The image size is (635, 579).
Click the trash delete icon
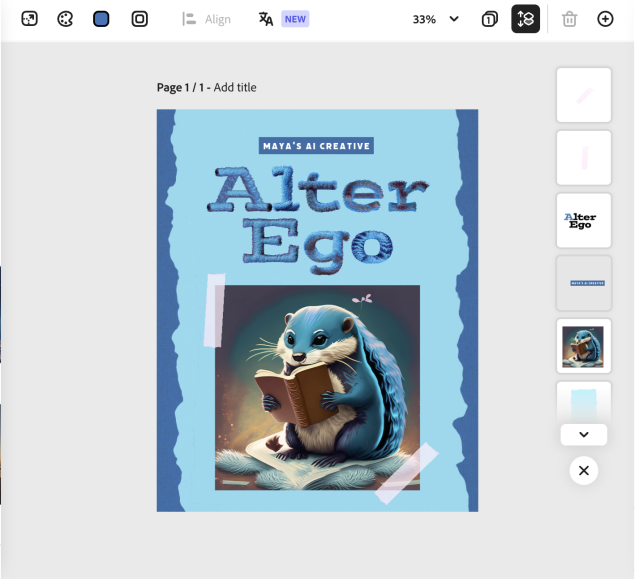[x=570, y=19]
